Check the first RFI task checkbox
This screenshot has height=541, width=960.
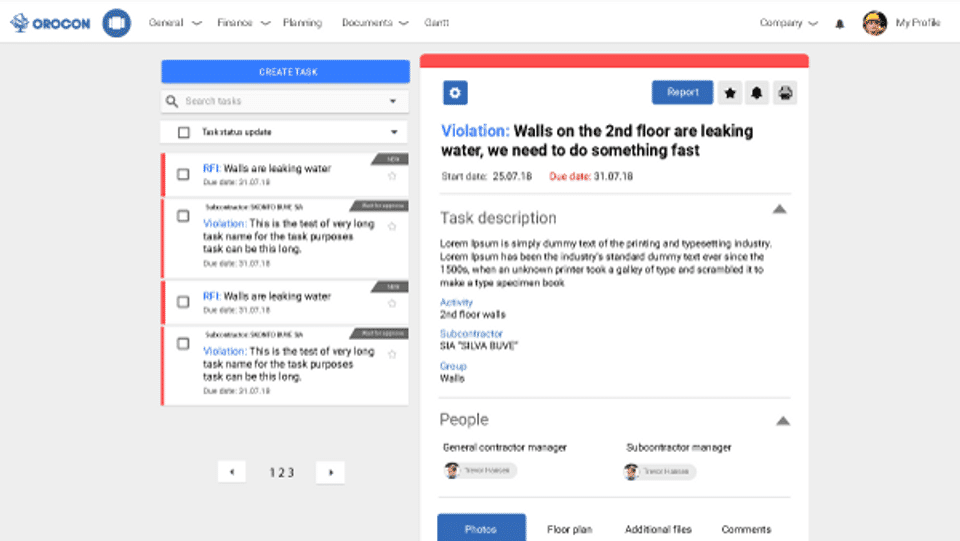(183, 174)
